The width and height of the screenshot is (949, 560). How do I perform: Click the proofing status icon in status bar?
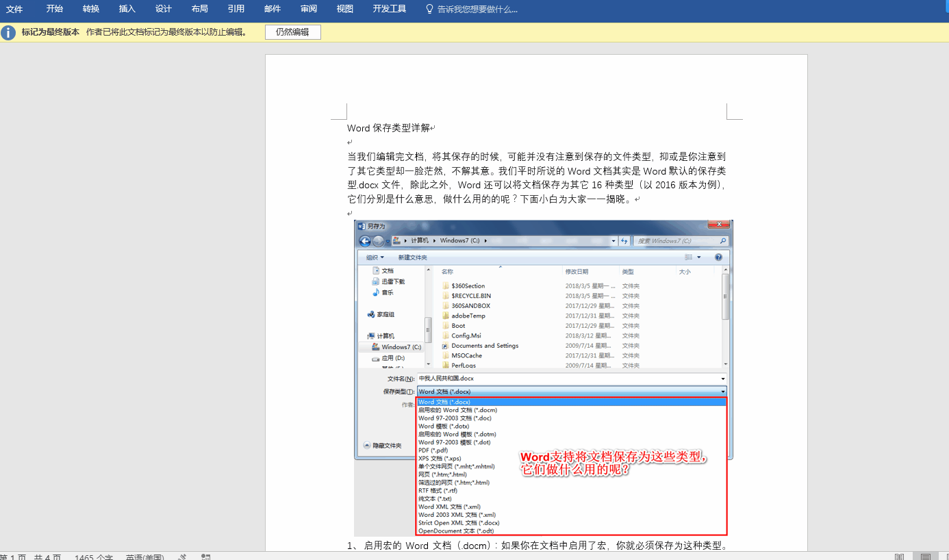182,557
